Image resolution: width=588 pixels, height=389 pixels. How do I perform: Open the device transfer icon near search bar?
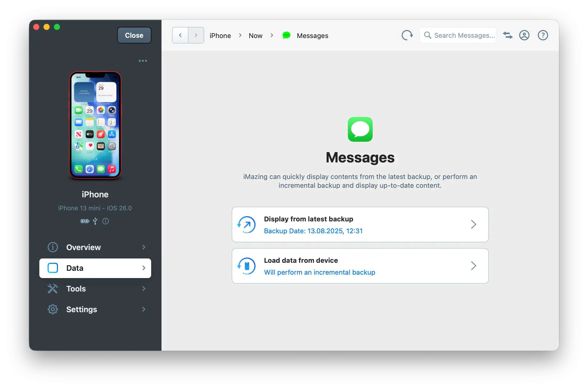click(508, 35)
